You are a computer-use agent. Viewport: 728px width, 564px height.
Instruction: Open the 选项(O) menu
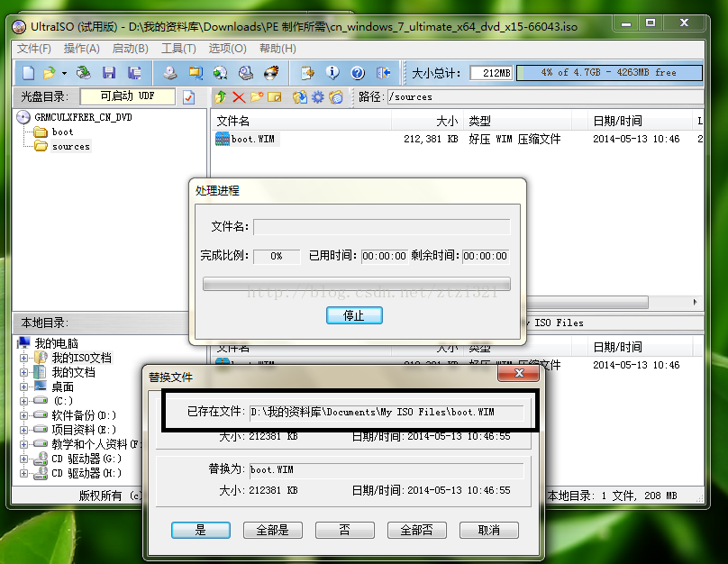227,49
